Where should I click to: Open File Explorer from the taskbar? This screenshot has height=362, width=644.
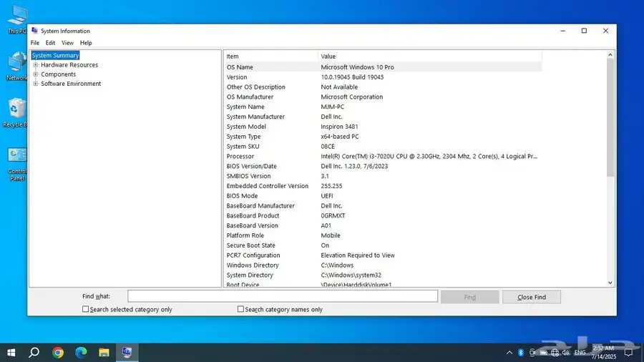point(104,353)
